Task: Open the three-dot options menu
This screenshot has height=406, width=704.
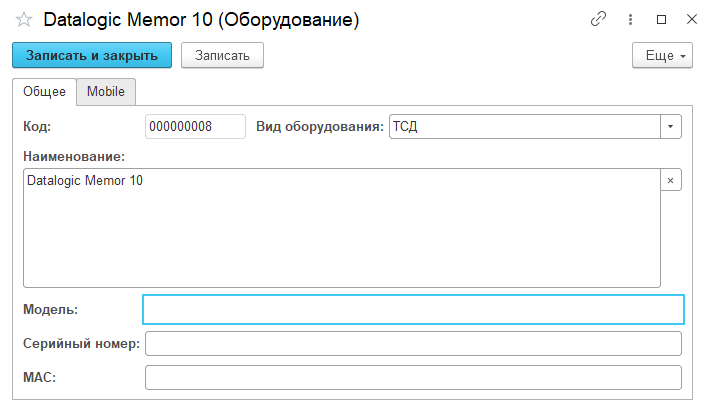Action: tap(630, 19)
